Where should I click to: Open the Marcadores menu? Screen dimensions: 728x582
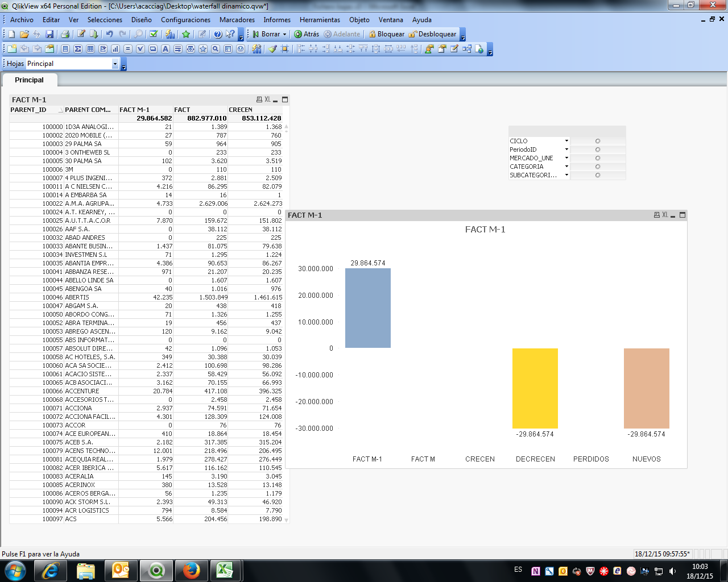237,19
